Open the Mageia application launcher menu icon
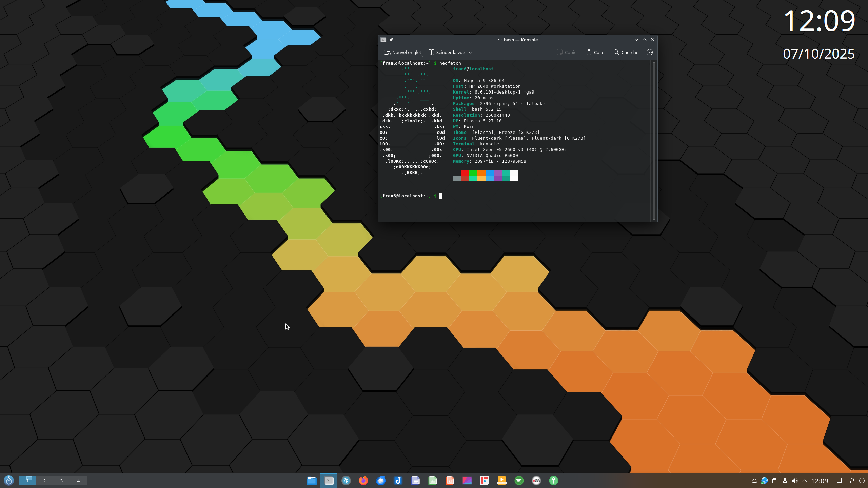Screen dimensions: 868x488 click(8, 480)
